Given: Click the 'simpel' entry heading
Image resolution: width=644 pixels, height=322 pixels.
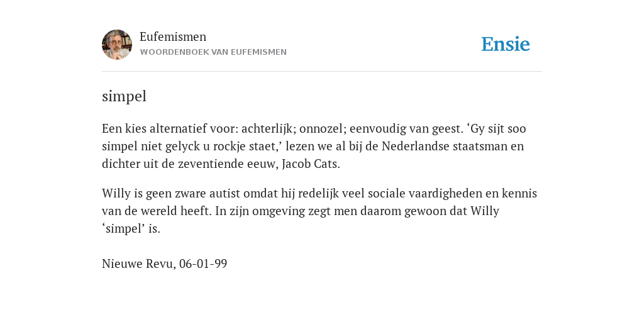Looking at the screenshot, I should point(124,96).
